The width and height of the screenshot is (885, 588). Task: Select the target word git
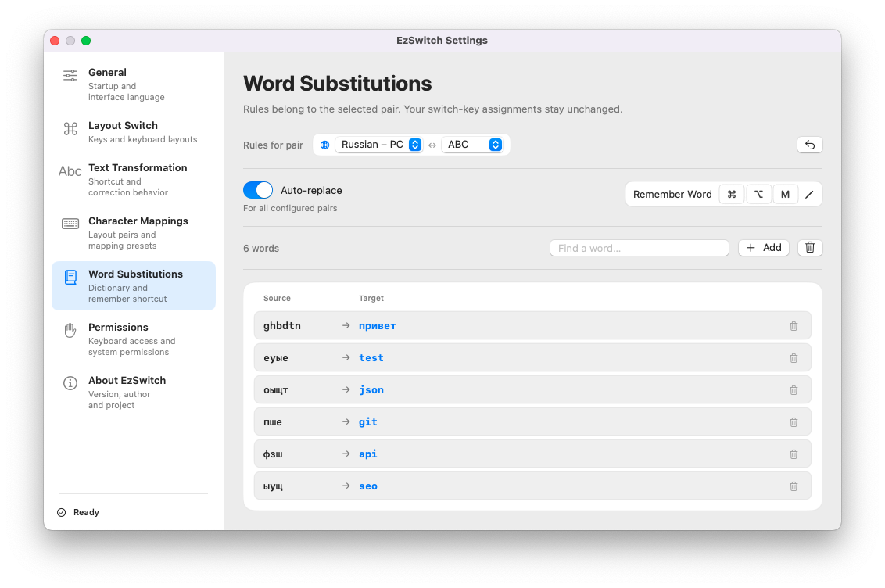coord(368,423)
